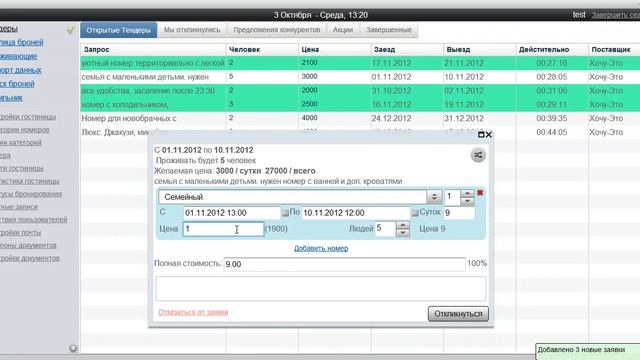Increase the Людей count stepper
The height and width of the screenshot is (360, 640).
point(403,225)
